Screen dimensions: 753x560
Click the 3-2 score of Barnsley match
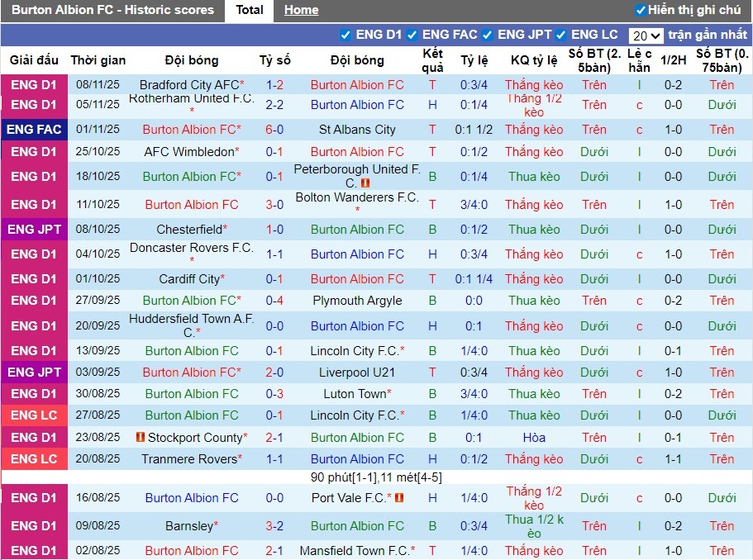pyautogui.click(x=274, y=526)
